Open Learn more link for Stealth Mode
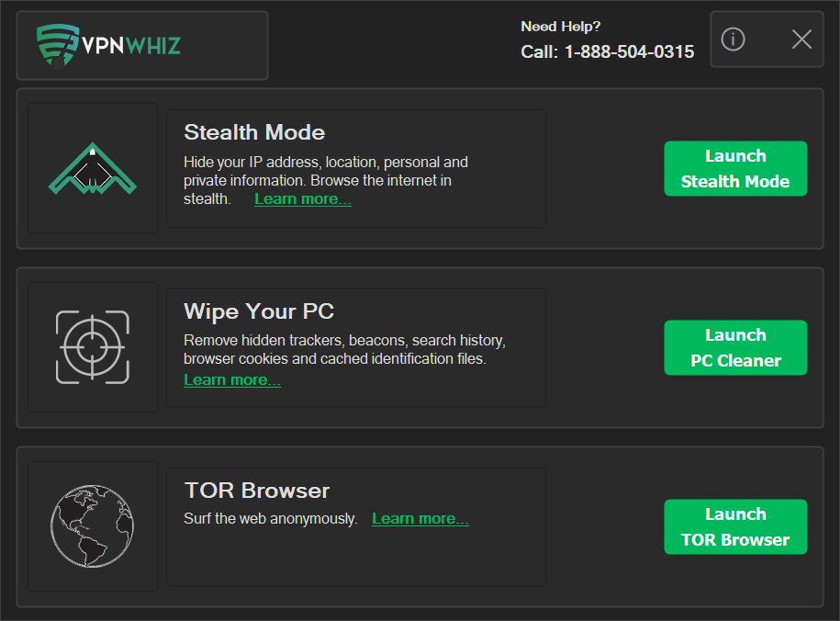This screenshot has width=840, height=621. [x=303, y=199]
